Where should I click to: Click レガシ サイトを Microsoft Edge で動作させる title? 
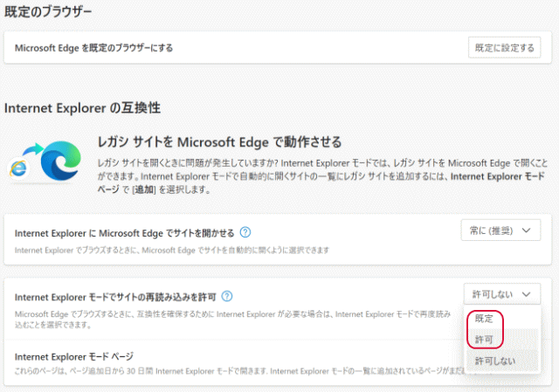coord(219,142)
